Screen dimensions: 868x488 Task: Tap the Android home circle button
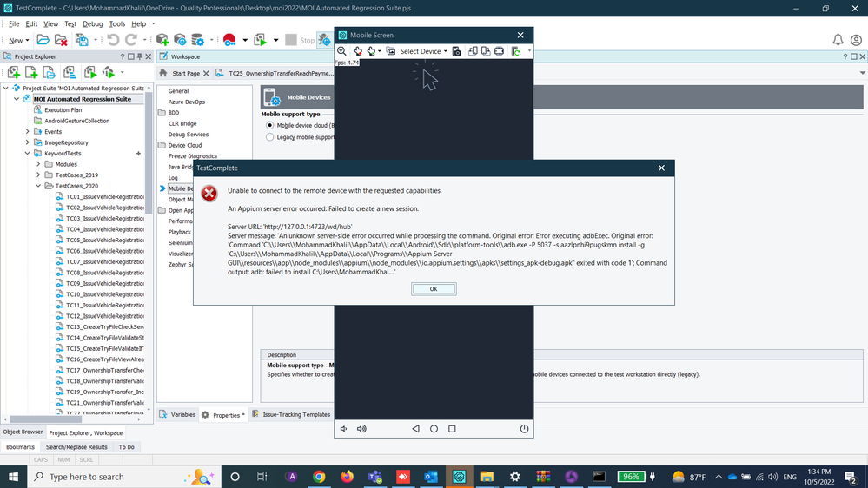(x=434, y=429)
